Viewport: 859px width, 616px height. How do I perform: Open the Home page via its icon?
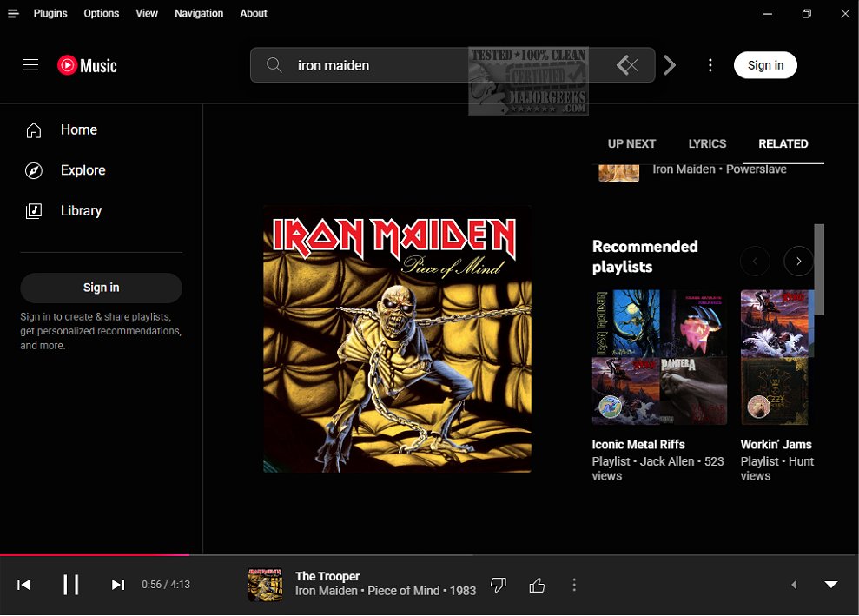34,129
